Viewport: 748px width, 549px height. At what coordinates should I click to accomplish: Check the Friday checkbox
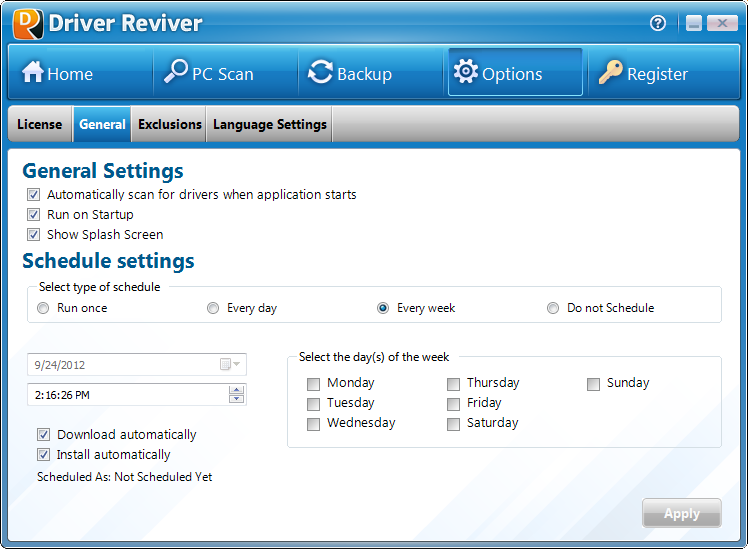[x=453, y=404]
